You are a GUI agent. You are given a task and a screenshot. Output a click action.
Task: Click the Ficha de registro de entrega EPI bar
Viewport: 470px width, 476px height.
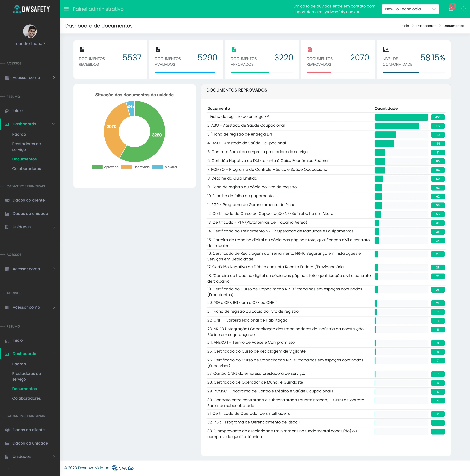tap(401, 117)
